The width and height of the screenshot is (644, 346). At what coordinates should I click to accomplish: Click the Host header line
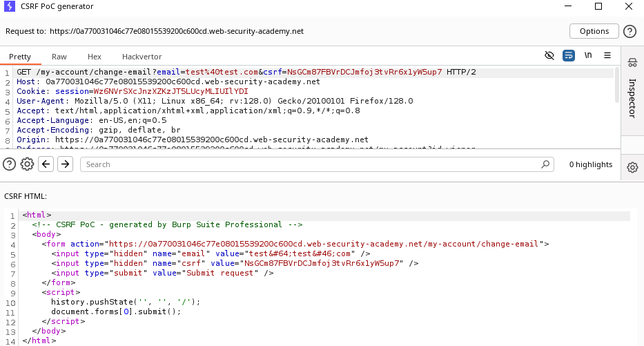[168, 81]
